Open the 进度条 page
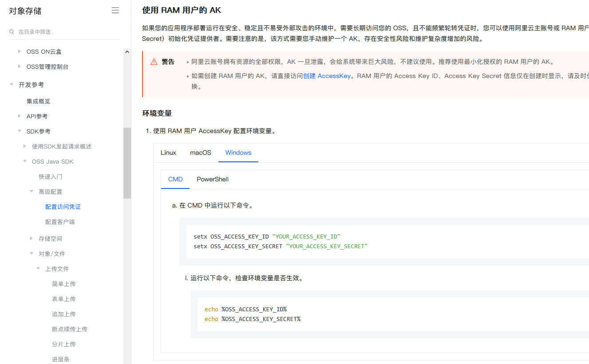 (61, 359)
